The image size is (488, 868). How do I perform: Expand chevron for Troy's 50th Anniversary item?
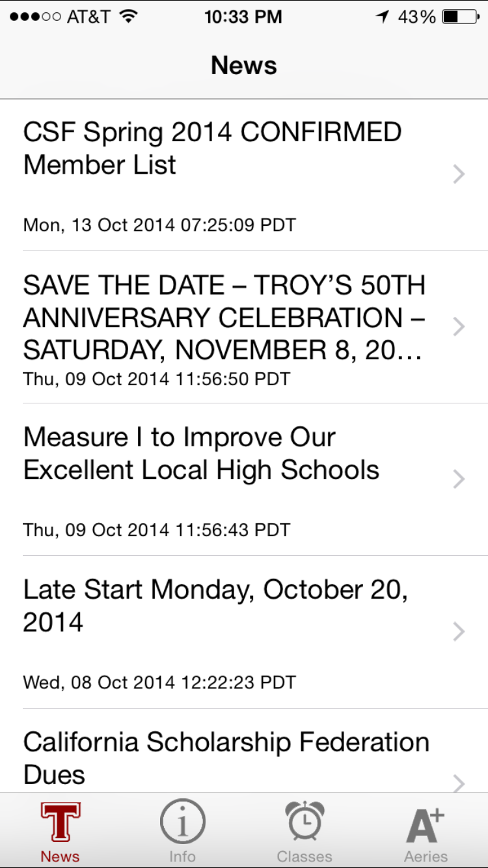coord(459,326)
